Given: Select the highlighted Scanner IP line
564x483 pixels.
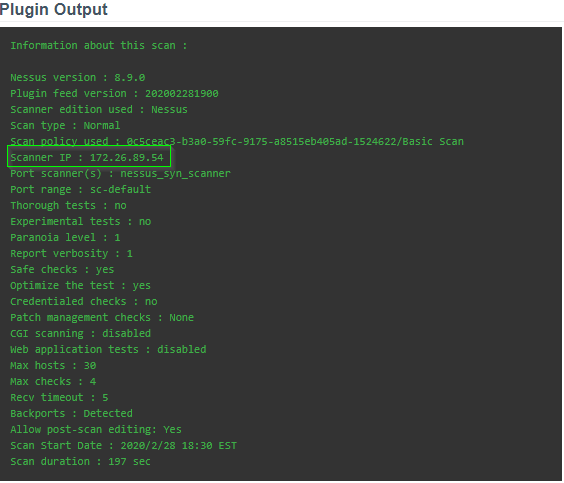Looking at the screenshot, I should pos(87,158).
